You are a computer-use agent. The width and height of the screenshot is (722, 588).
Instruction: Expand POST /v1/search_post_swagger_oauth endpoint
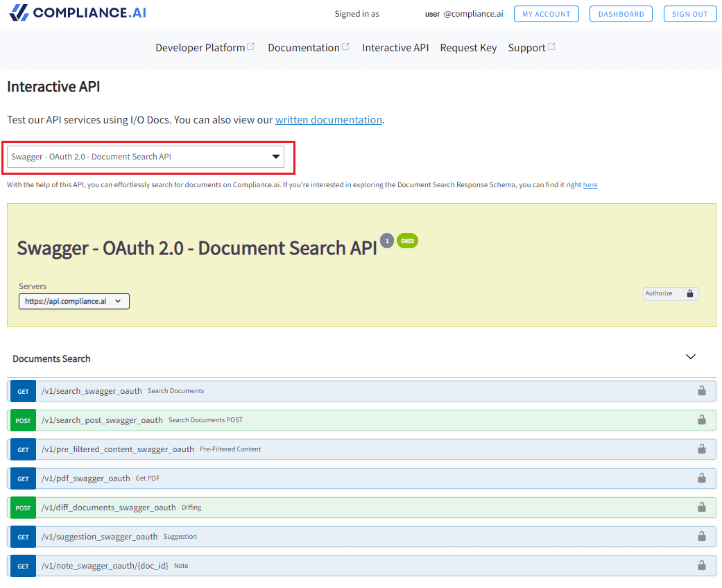point(361,420)
